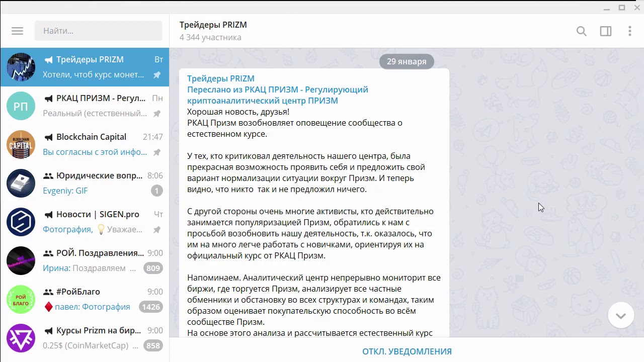
Task: Open Курсы Prizm на биржах channel
Action: point(85,338)
